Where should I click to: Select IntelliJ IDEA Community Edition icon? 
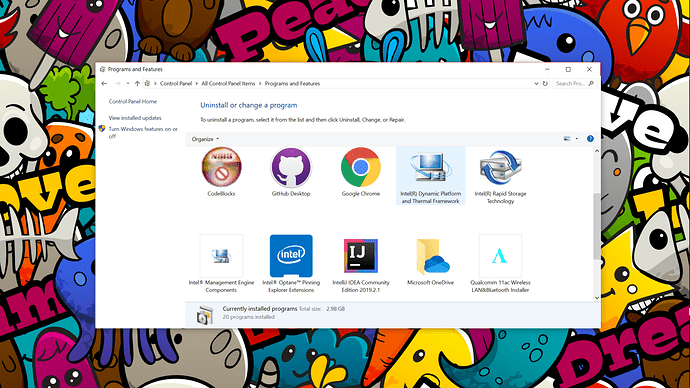coord(360,256)
